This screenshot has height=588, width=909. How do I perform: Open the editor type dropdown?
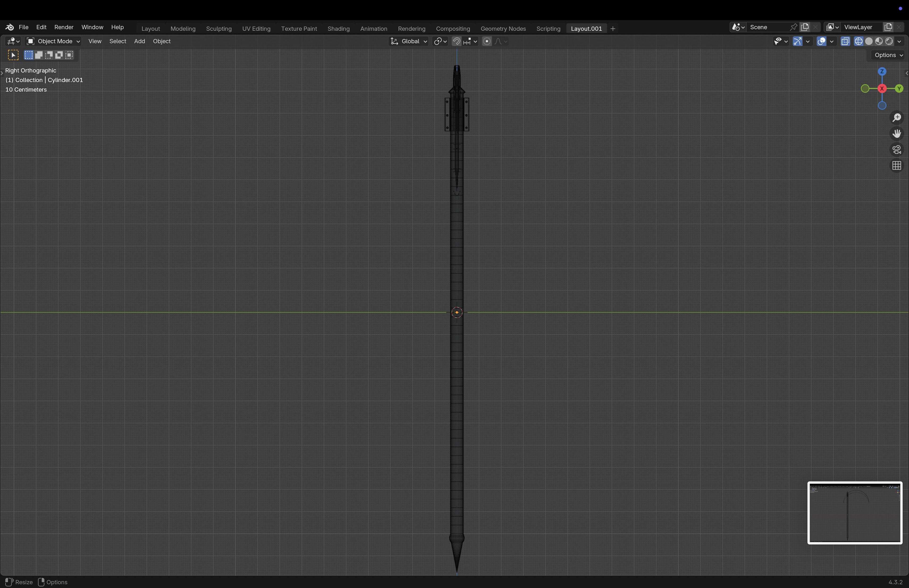tap(13, 41)
